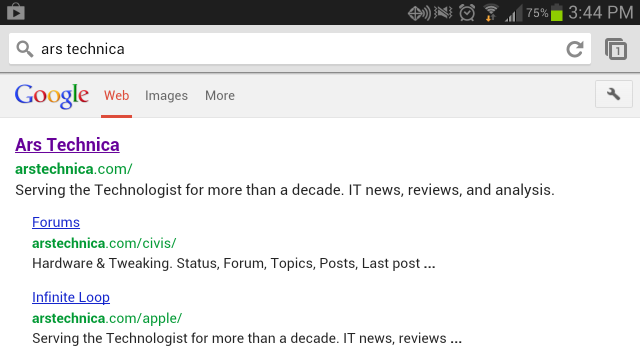
Task: Tap the 3:44 PM clock
Action: pyautogui.click(x=601, y=13)
